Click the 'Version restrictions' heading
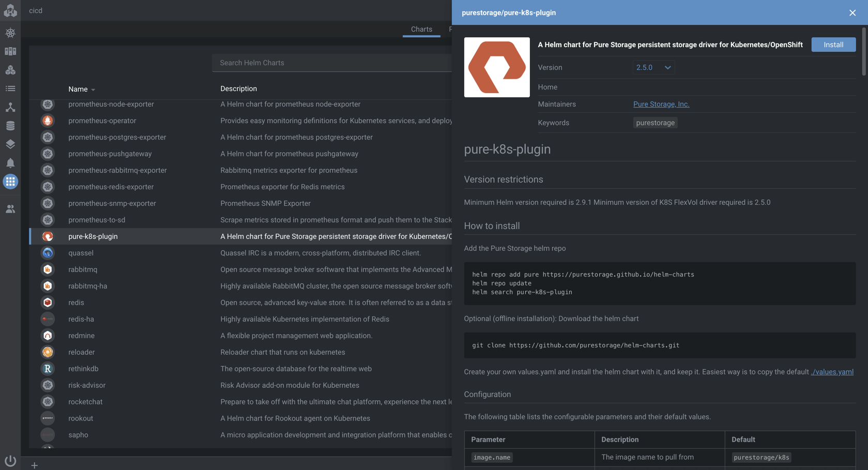The width and height of the screenshot is (868, 470). (504, 179)
